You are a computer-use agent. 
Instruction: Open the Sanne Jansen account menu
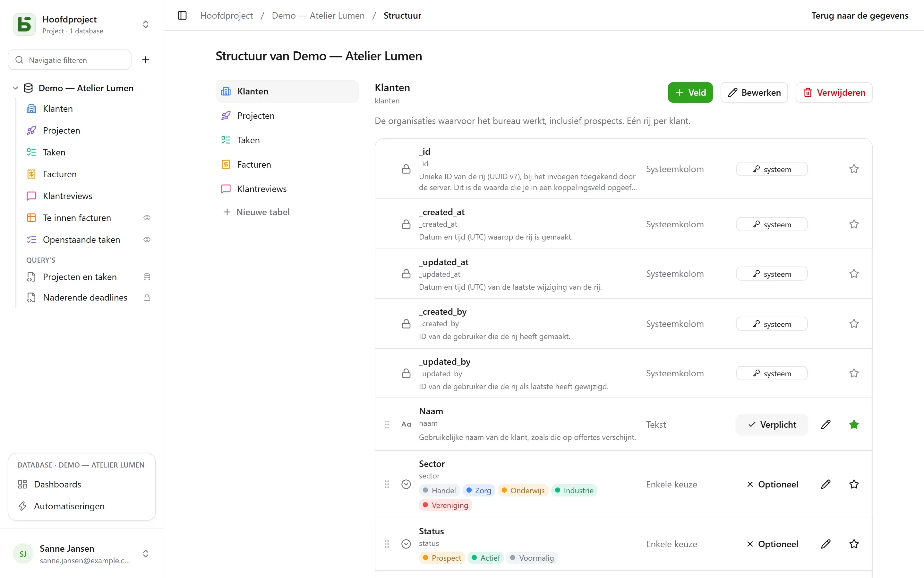pos(145,554)
